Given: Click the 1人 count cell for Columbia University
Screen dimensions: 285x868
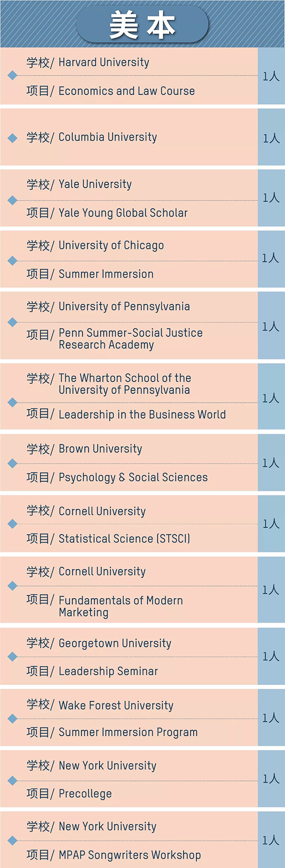Looking at the screenshot, I should [x=271, y=137].
